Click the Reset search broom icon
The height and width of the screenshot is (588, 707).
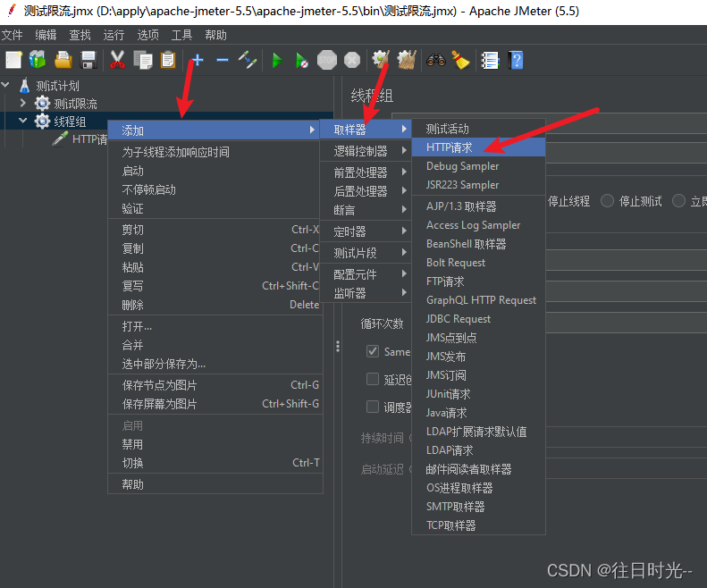[x=460, y=60]
